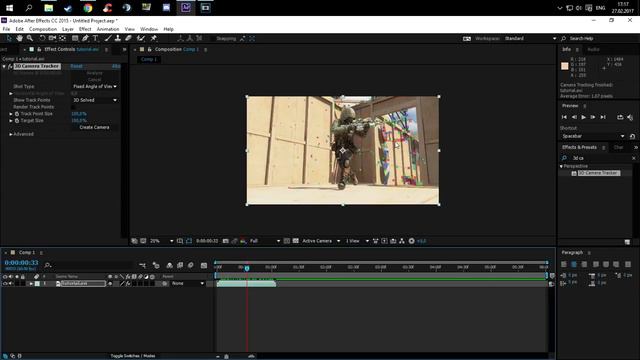Image resolution: width=640 pixels, height=360 pixels.
Task: Toggle Target Size stopwatch
Action: coord(17,121)
